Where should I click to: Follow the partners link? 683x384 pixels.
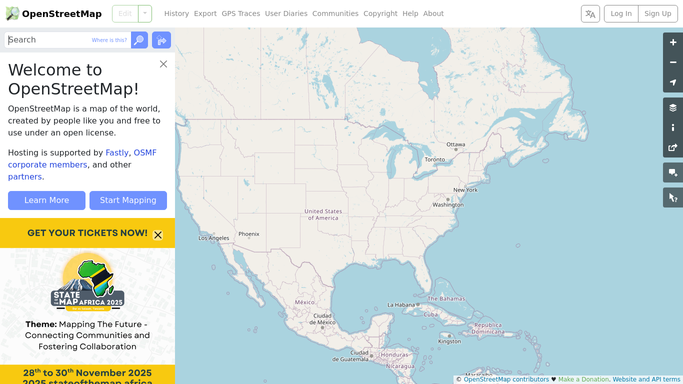[x=25, y=177]
